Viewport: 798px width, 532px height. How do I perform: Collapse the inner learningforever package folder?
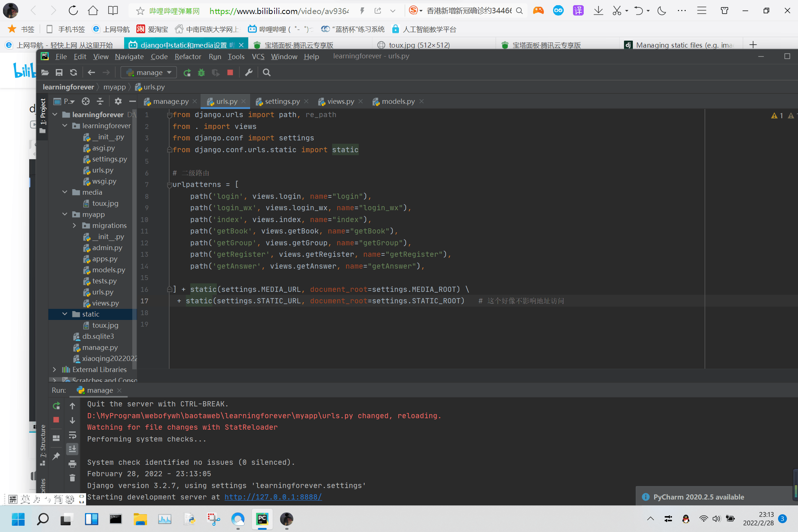(65, 126)
